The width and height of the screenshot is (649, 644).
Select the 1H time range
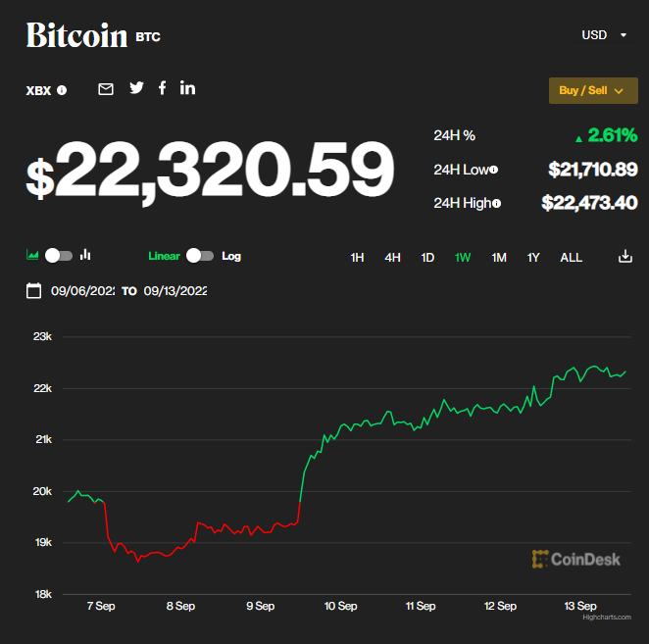tap(357, 258)
